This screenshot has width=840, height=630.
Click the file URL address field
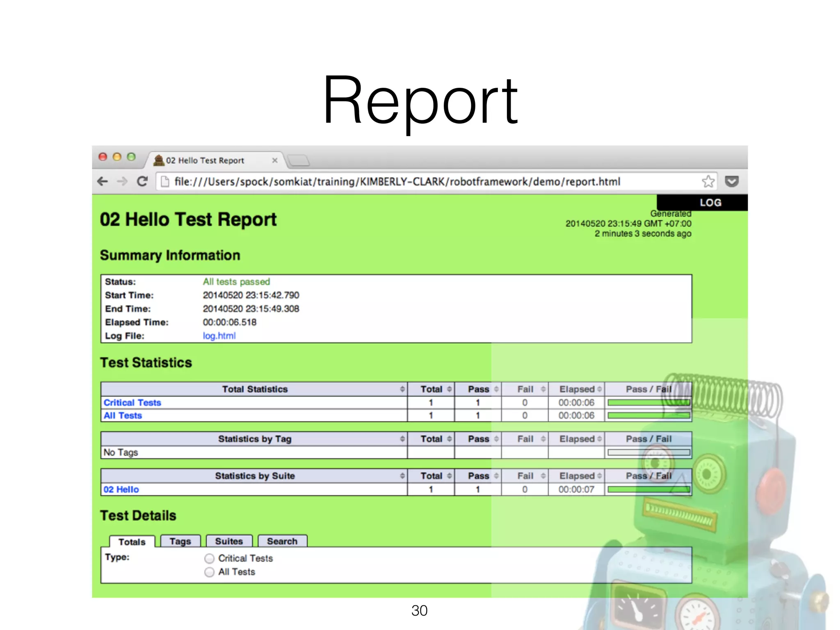397,181
